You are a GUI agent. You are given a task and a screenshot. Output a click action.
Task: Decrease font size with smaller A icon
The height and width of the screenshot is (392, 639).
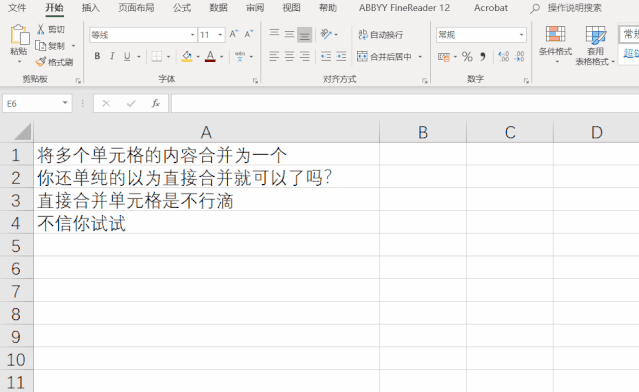coord(249,34)
